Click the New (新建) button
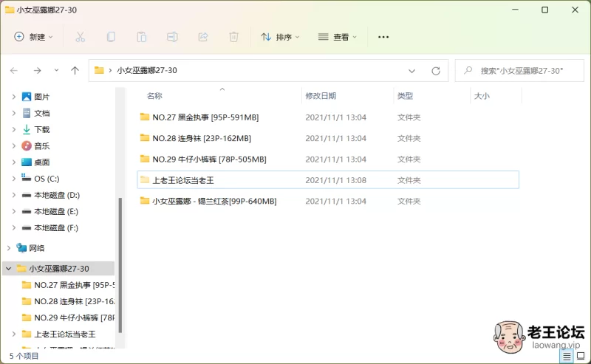Screen dimensions: 591x364 point(33,37)
